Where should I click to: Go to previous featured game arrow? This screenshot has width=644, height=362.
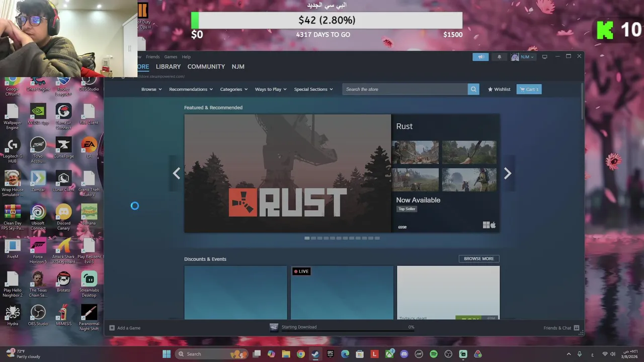click(x=176, y=173)
